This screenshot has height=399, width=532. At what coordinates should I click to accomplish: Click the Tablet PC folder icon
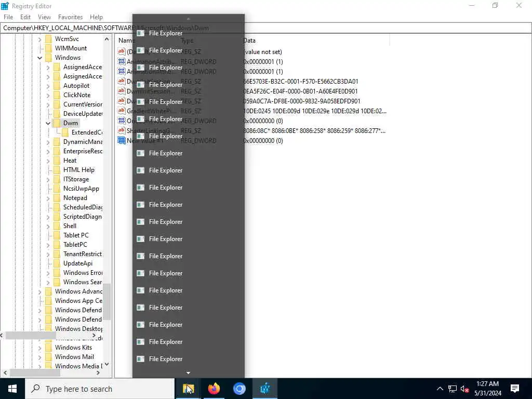(57, 235)
